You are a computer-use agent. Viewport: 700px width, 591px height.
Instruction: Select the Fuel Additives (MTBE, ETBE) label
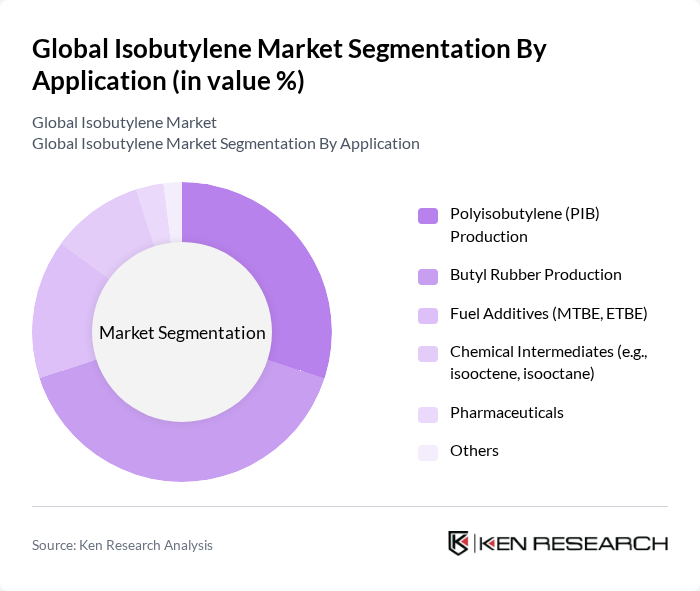[549, 314]
